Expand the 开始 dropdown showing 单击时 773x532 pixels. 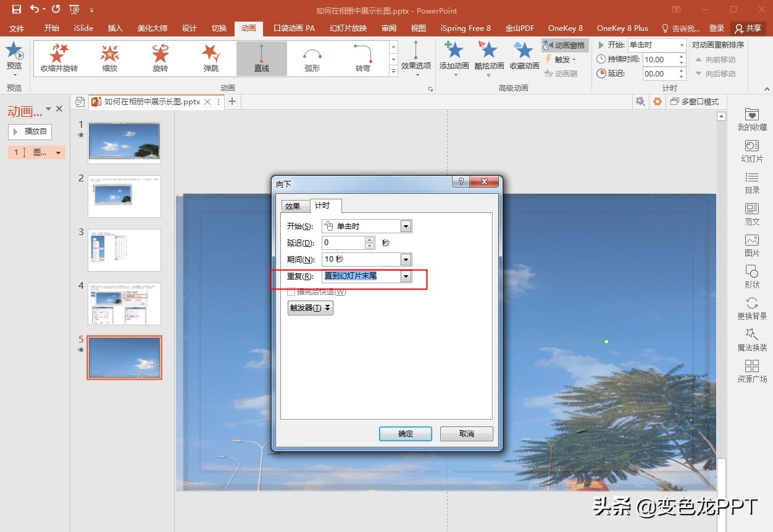tap(406, 226)
